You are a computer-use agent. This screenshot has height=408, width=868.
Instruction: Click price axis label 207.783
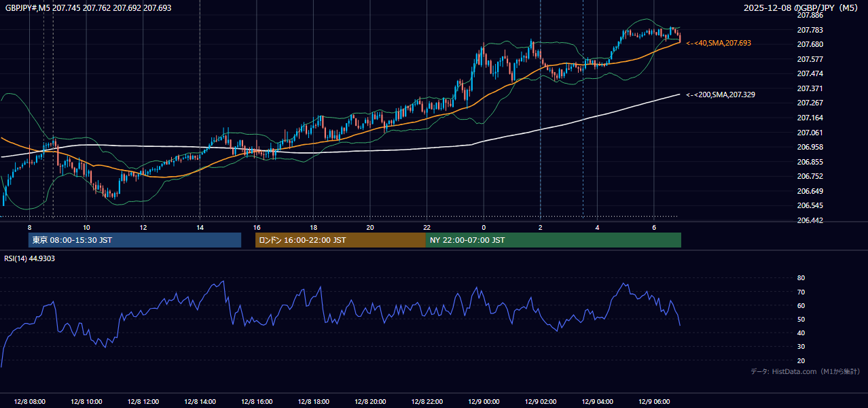810,30
